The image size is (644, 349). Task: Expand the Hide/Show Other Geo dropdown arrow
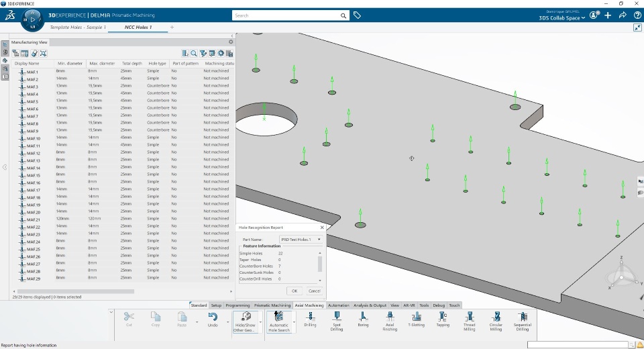260,322
